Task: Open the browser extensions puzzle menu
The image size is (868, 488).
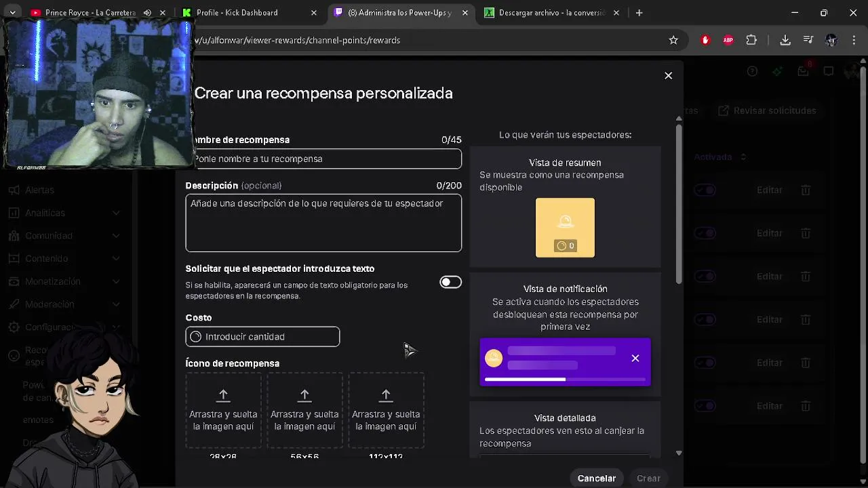Action: point(751,40)
